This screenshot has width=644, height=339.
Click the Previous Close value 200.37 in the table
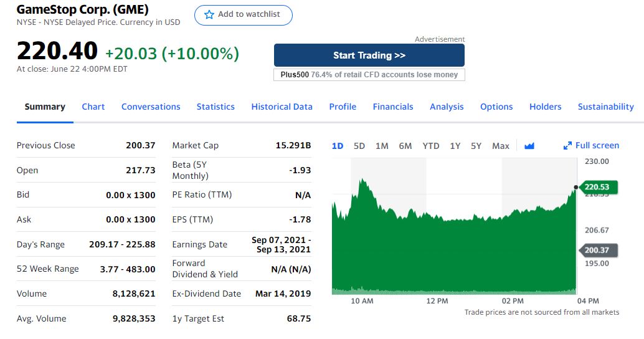tap(141, 145)
